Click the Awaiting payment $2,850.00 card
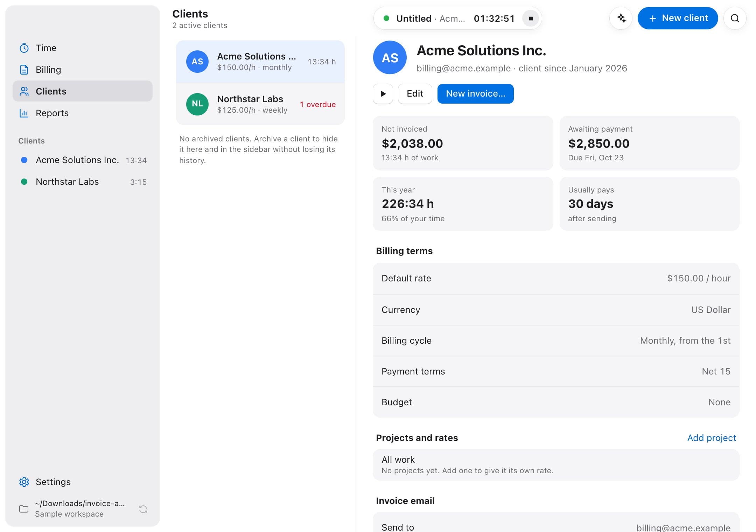 point(649,143)
